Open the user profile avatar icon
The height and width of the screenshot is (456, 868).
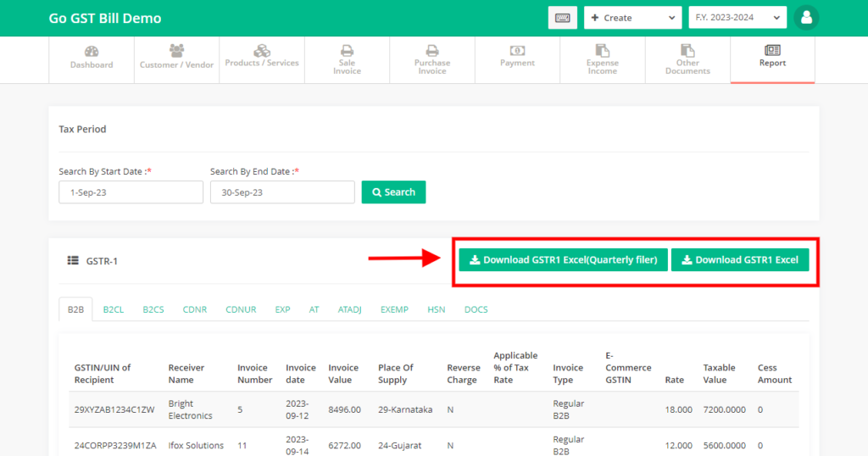(x=806, y=18)
